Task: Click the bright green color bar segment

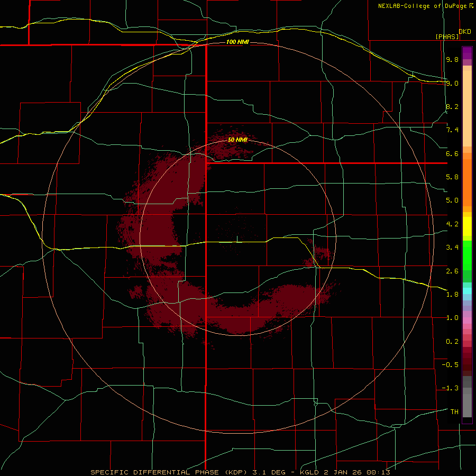Action: point(467,255)
